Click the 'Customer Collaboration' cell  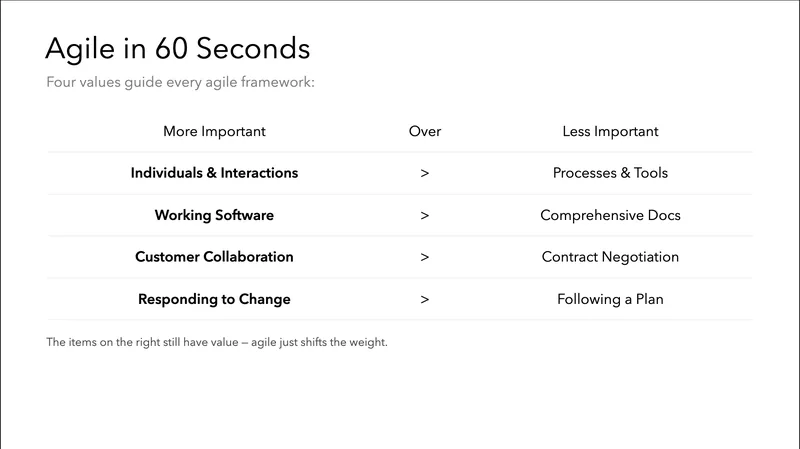[214, 257]
